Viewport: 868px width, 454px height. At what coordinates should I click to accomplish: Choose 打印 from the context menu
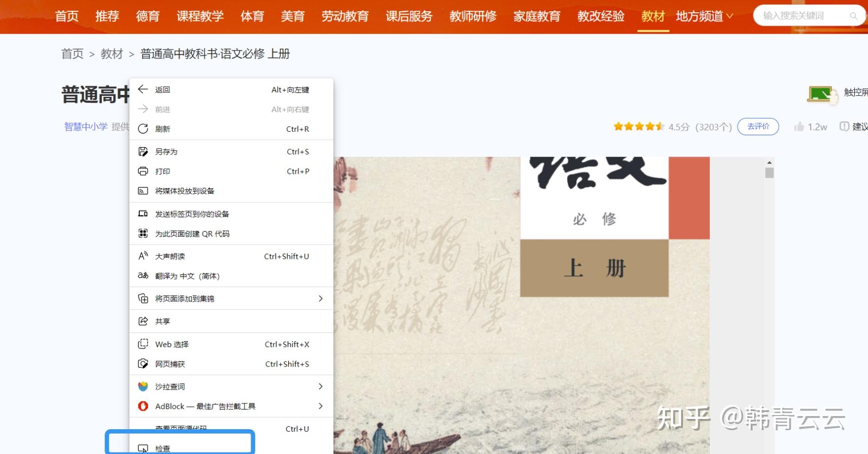click(231, 171)
